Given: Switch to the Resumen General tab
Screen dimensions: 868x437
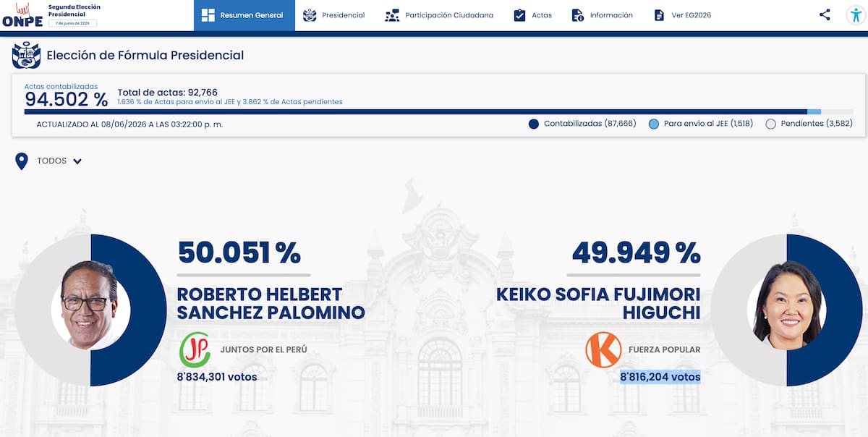Looking at the screenshot, I should click(244, 15).
